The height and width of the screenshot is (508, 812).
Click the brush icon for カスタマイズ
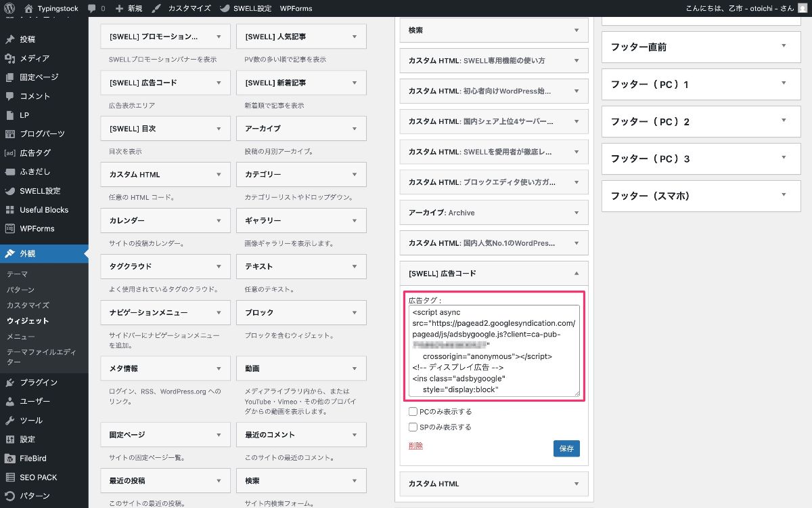156,9
